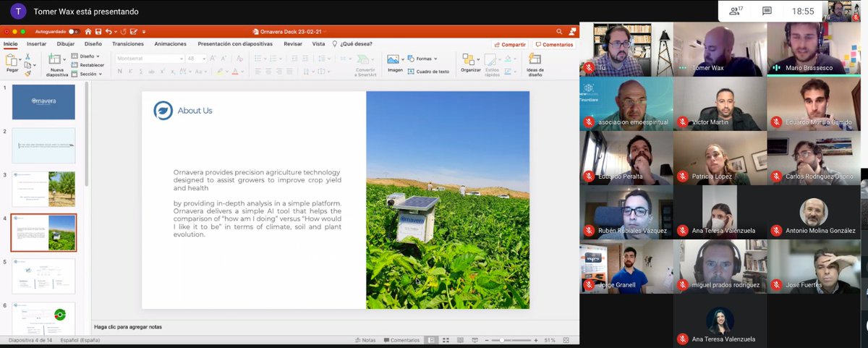Switch to the Transiciones tab
This screenshot has height=348, width=868.
point(128,43)
